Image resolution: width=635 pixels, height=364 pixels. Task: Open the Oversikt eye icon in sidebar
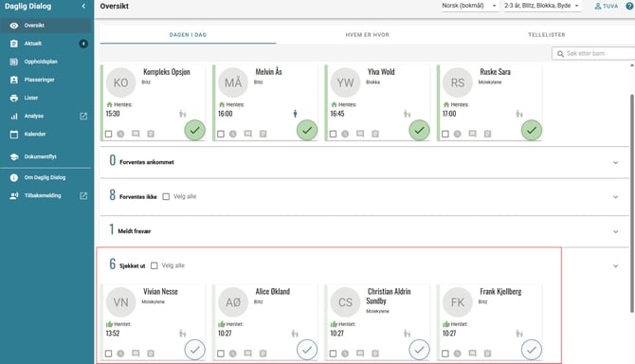point(14,26)
